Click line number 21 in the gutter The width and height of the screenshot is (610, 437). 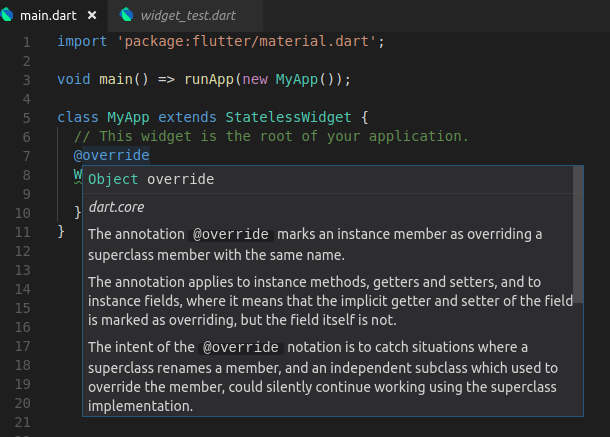[22, 423]
